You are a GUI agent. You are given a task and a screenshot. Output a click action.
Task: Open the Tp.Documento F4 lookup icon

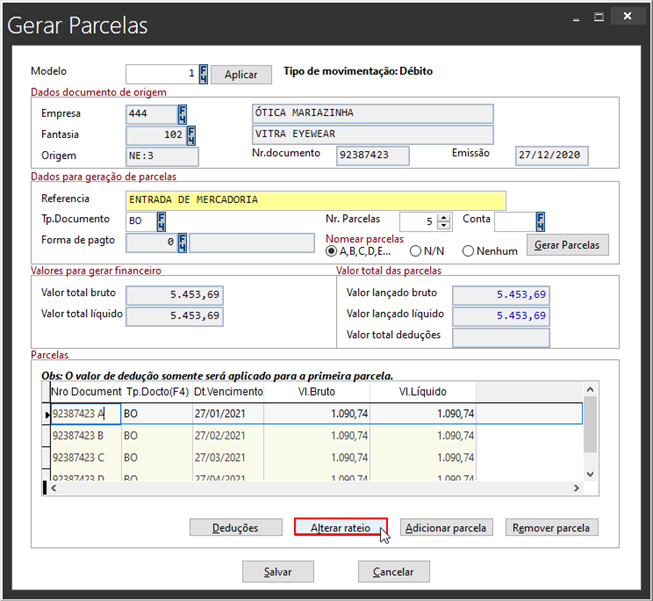(160, 221)
